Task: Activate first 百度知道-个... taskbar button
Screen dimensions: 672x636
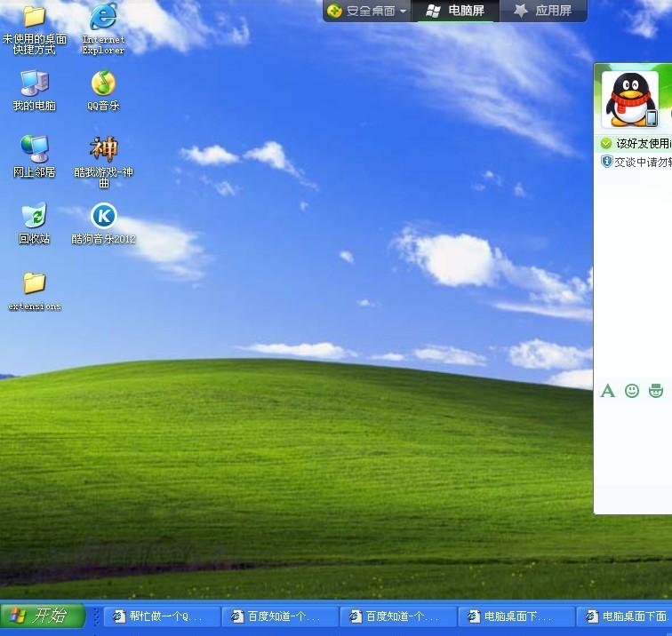Action: point(280,616)
